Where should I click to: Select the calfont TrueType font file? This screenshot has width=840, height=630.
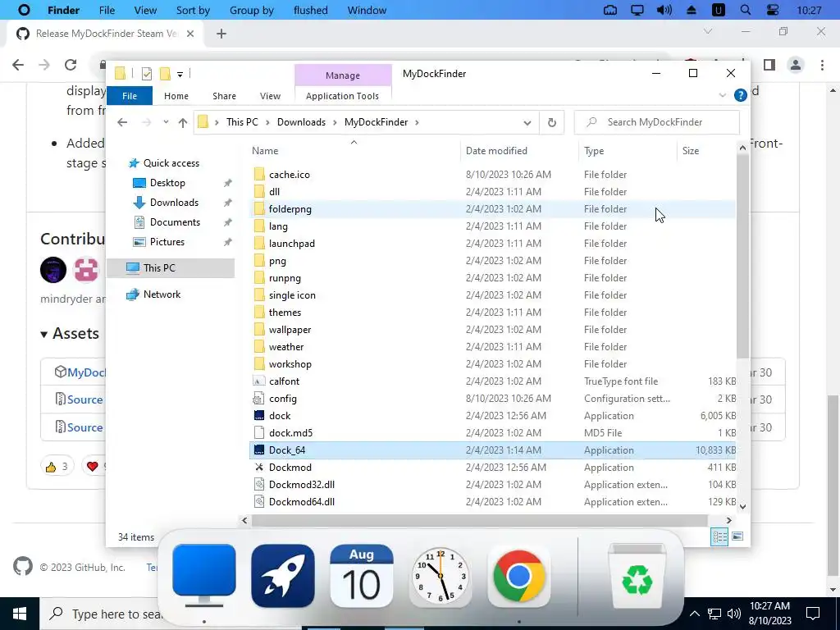(x=492, y=381)
